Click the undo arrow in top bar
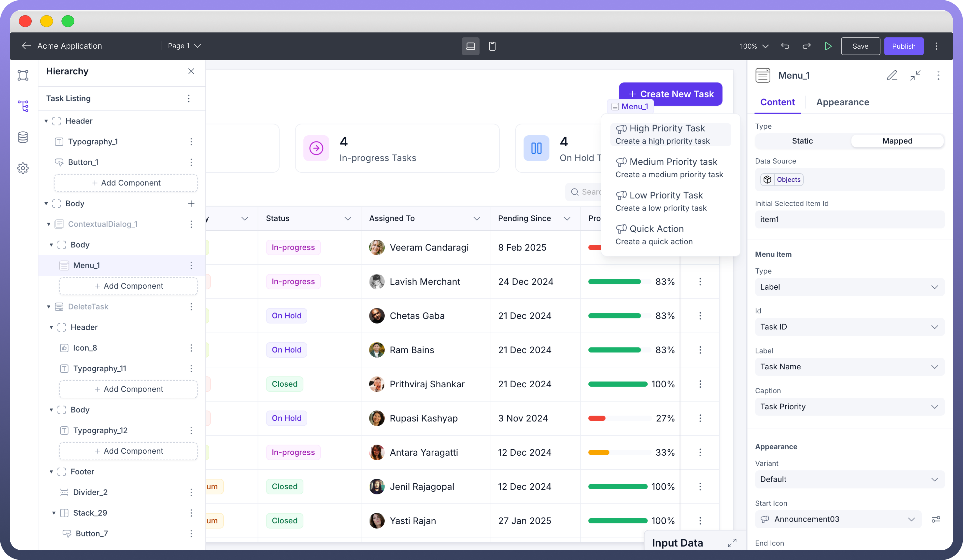 [x=785, y=46]
